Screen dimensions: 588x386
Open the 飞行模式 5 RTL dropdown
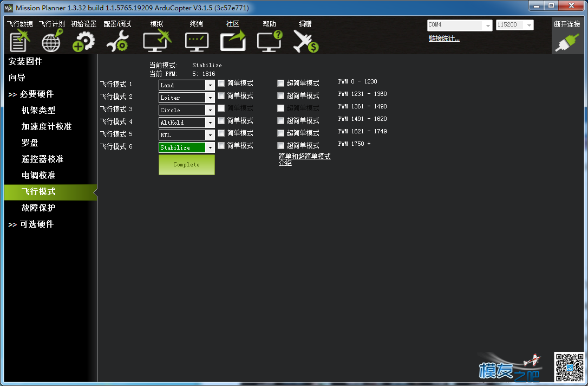pos(210,135)
